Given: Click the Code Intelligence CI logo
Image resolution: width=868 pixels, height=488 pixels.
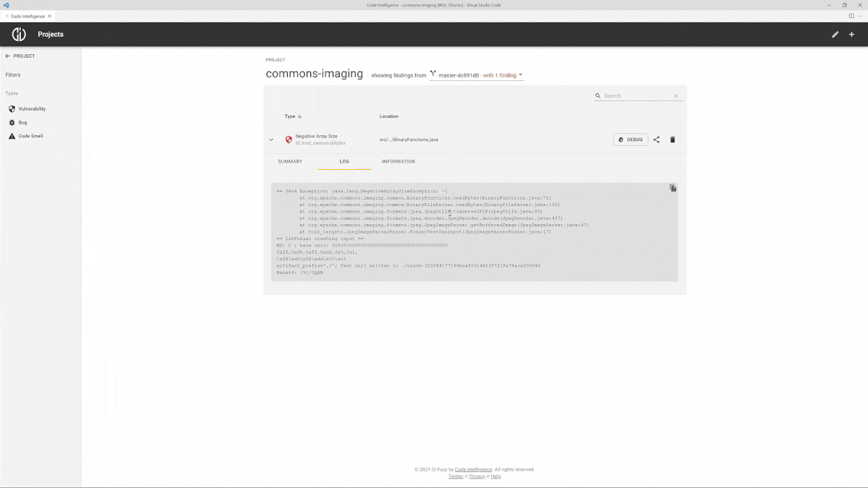Looking at the screenshot, I should (19, 34).
